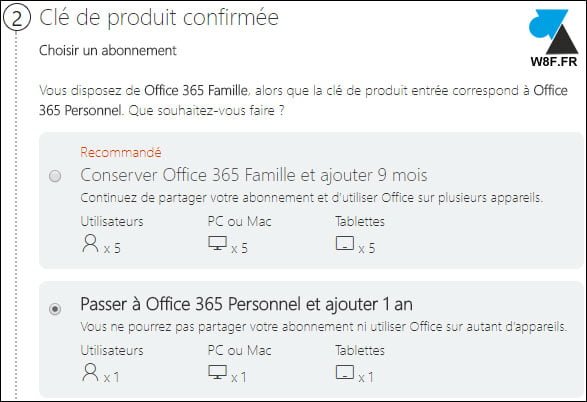Click the Utilisateurs x 1 person icon
The width and height of the screenshot is (587, 402).
click(90, 372)
